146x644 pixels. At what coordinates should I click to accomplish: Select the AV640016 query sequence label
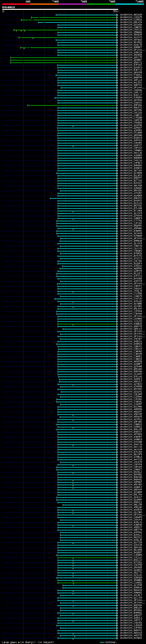[x=8, y=8]
